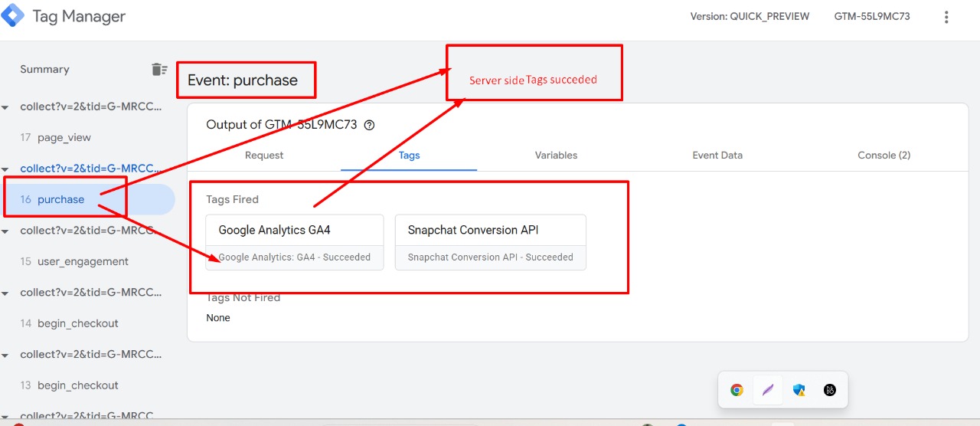Select the Summary item in the sidebar
The height and width of the screenshot is (426, 980).
[x=44, y=69]
